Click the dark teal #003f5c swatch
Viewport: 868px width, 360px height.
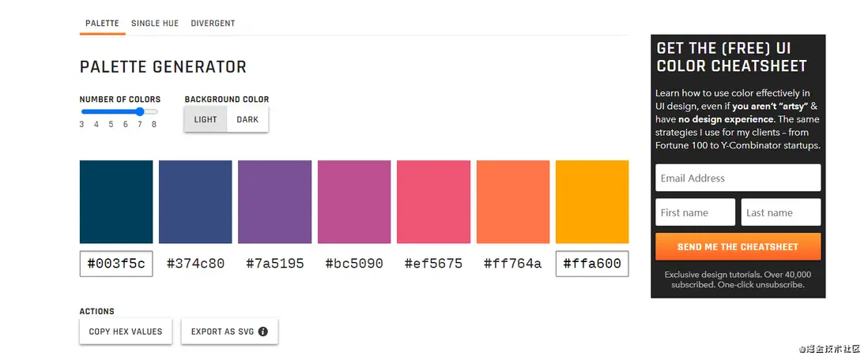tap(116, 202)
